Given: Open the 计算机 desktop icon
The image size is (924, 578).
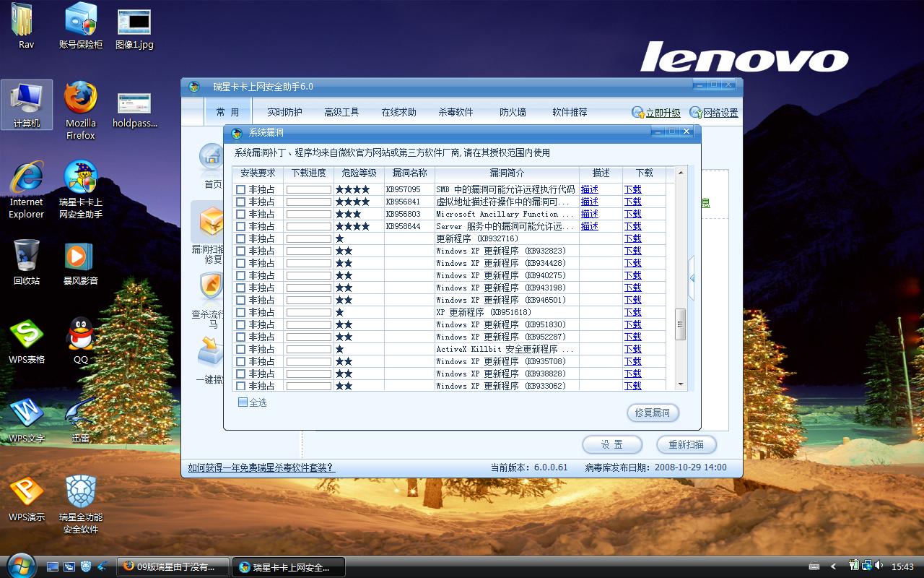Looking at the screenshot, I should 27,105.
